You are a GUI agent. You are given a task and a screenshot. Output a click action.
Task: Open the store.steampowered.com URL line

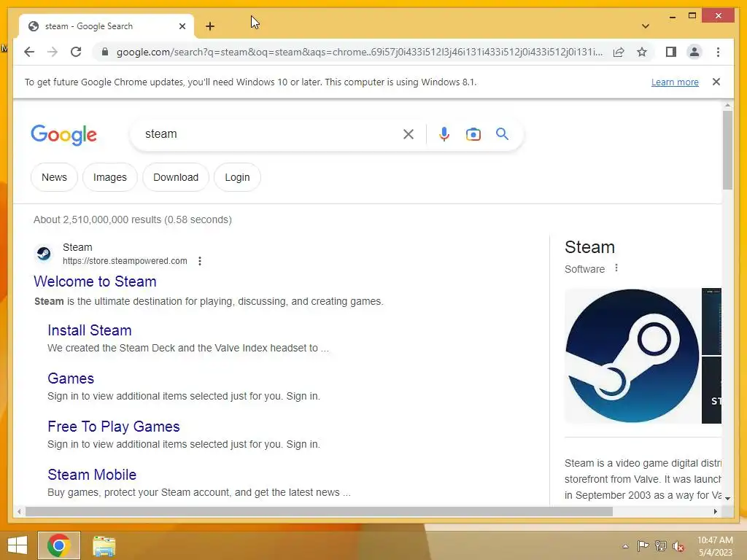coord(125,261)
